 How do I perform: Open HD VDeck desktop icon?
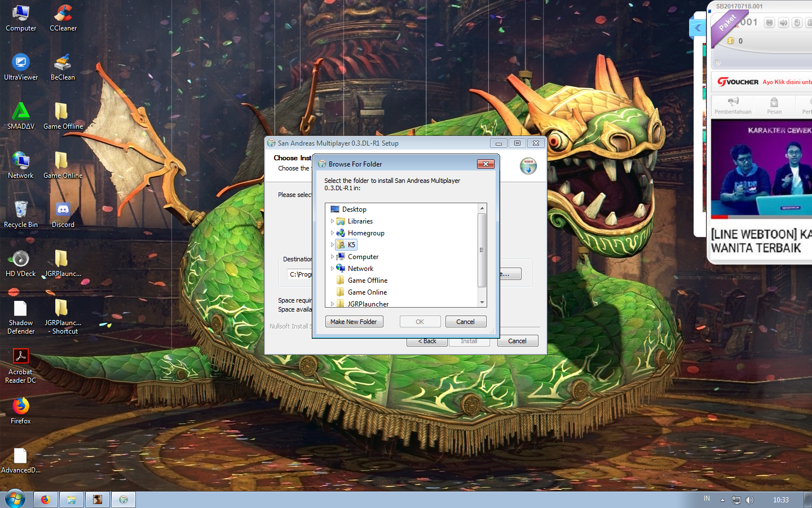[21, 264]
